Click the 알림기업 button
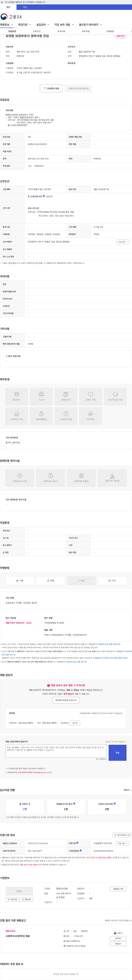Screen dimensions: 132x980 (x=26, y=899)
